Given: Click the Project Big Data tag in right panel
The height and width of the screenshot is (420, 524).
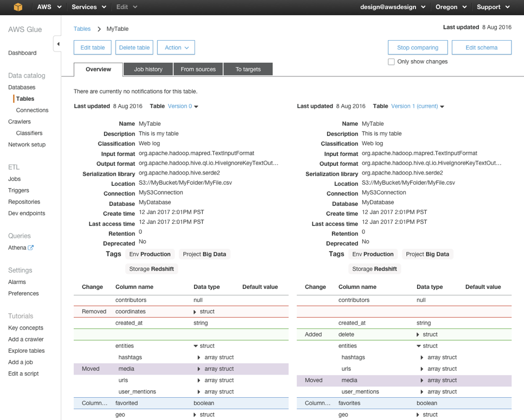Looking at the screenshot, I should [427, 254].
